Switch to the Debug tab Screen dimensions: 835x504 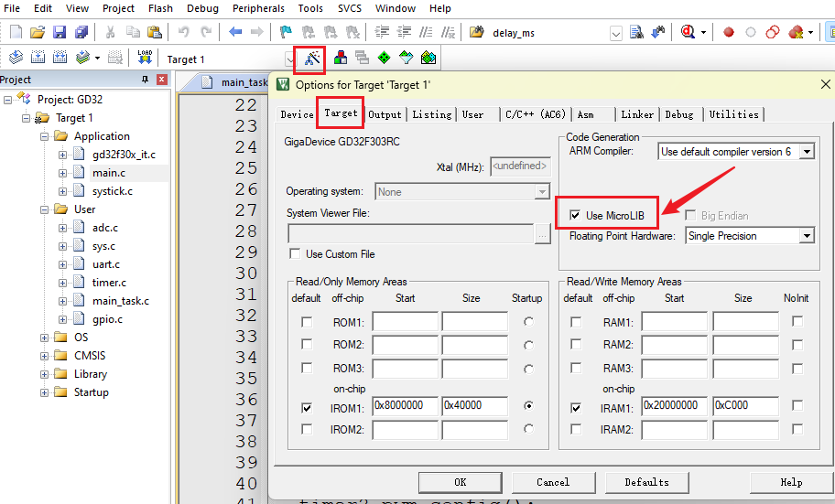pos(679,114)
